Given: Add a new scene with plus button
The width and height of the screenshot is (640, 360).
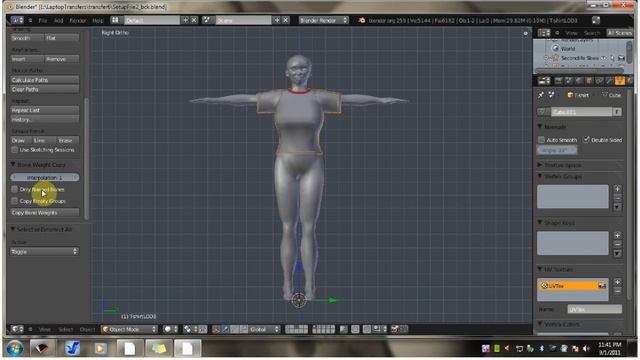Looking at the screenshot, I should point(277,20).
